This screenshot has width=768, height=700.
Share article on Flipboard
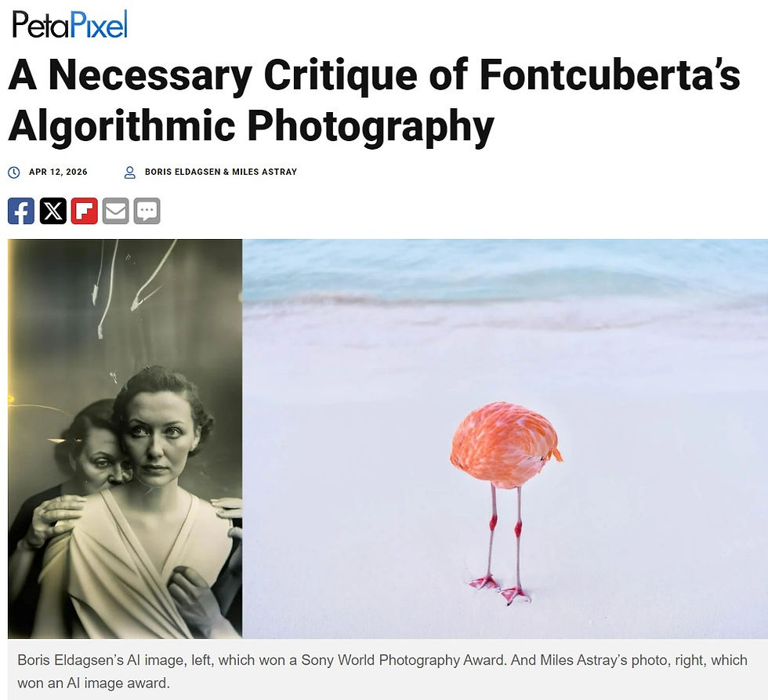tap(85, 211)
